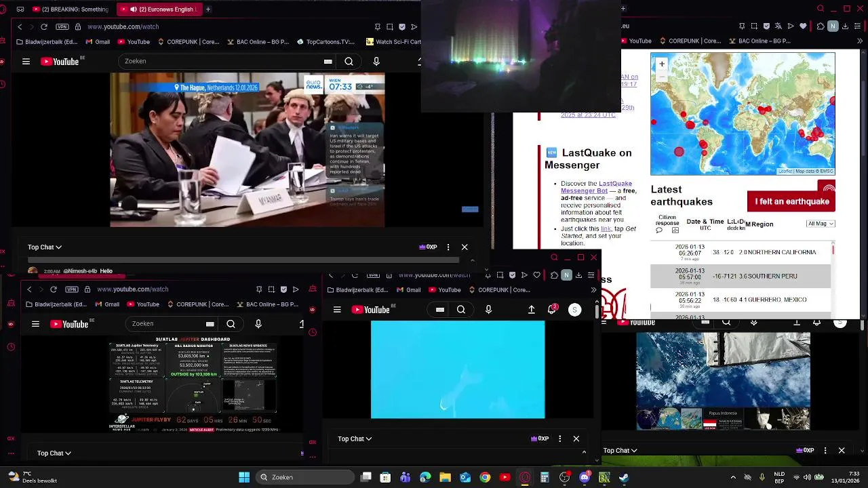
Task: Open the LastQuake Messenger Bot link
Action: 596,187
